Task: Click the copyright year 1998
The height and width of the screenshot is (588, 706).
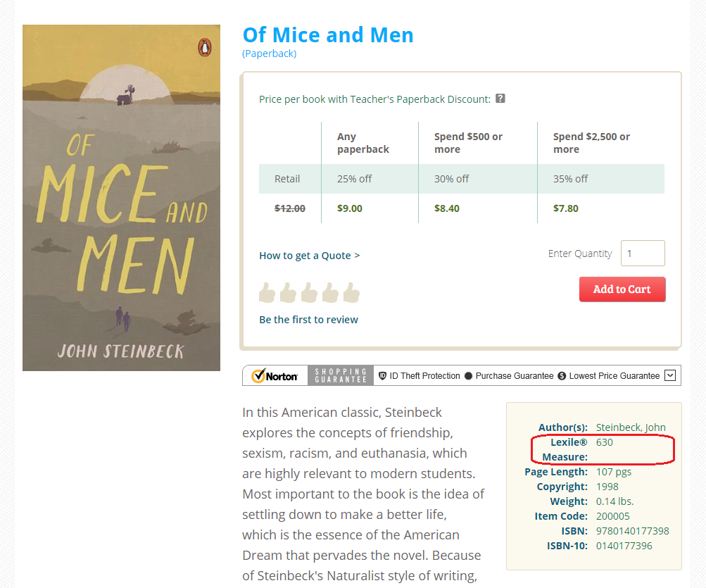Action: click(x=607, y=487)
